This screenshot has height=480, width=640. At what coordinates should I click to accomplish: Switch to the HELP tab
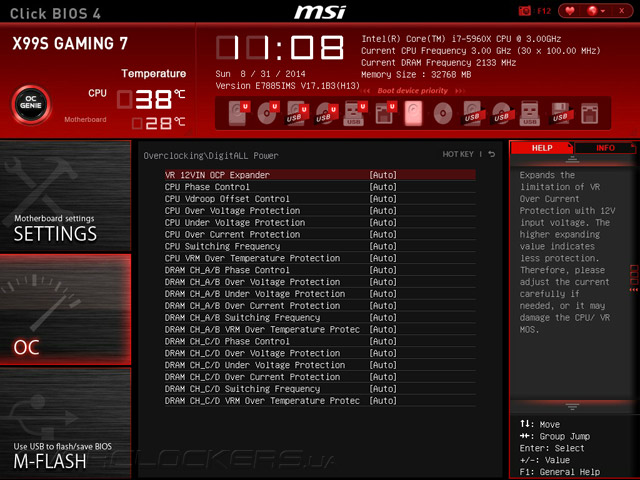(x=542, y=148)
